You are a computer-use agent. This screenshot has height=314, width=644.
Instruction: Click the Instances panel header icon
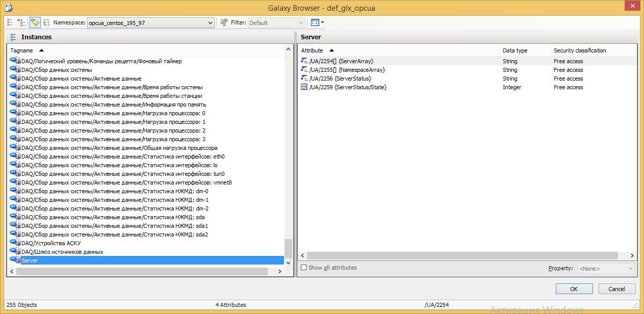tap(13, 37)
